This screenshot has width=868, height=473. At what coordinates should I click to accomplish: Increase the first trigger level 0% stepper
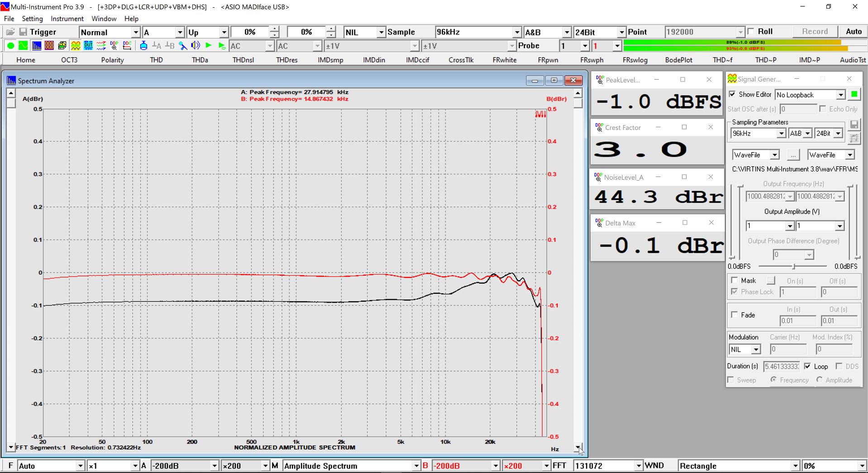pyautogui.click(x=274, y=29)
